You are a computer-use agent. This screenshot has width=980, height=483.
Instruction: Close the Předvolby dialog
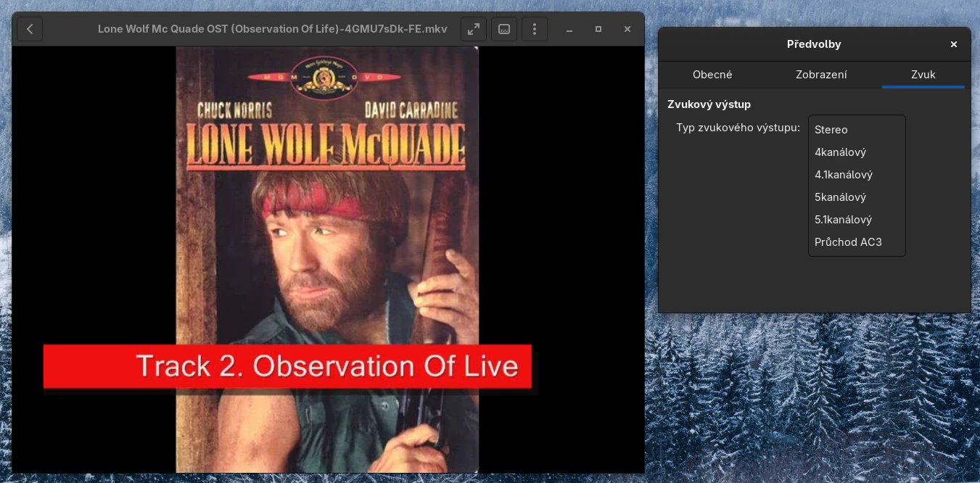tap(954, 44)
